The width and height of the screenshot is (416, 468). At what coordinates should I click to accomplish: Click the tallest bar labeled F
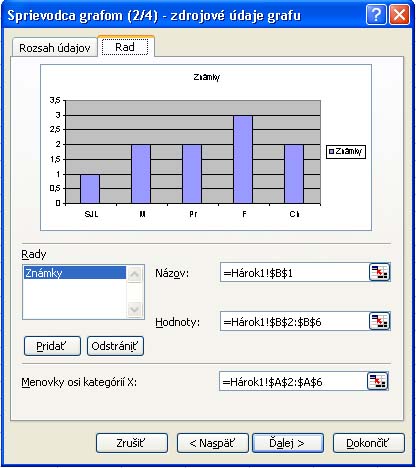[x=243, y=159]
